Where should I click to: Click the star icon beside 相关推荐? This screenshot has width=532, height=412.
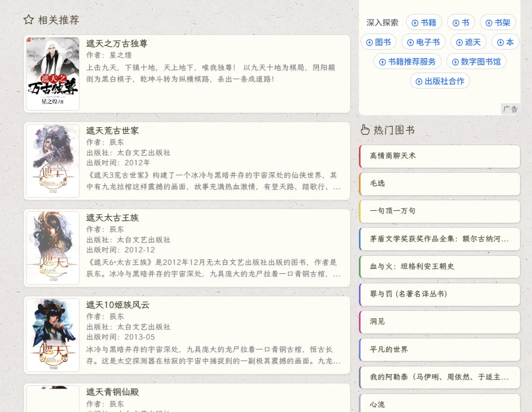(x=28, y=20)
